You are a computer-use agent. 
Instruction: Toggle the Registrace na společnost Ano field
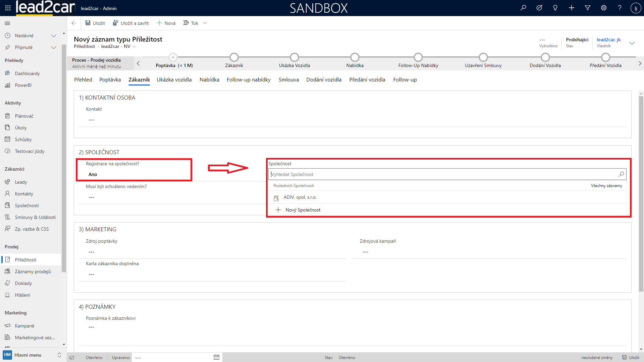click(x=93, y=174)
